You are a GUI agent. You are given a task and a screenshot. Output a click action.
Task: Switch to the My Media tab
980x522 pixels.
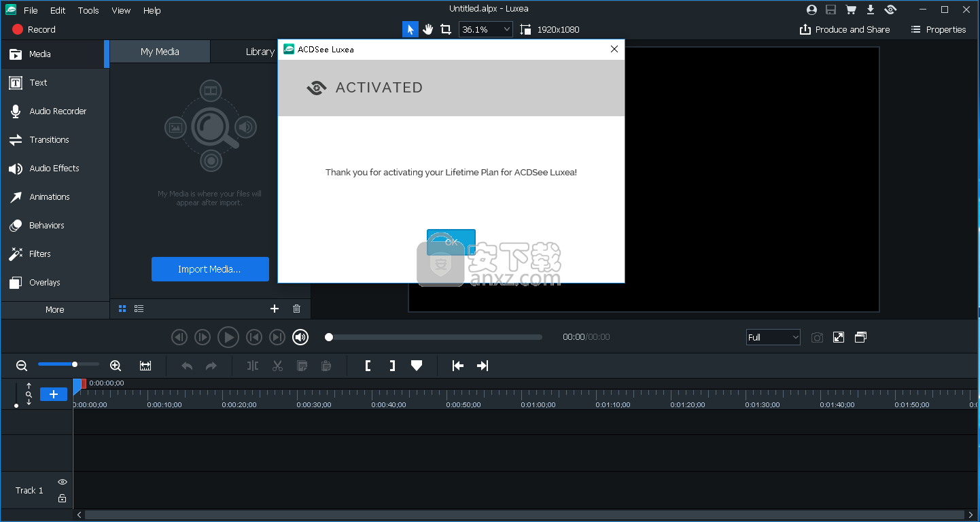160,52
